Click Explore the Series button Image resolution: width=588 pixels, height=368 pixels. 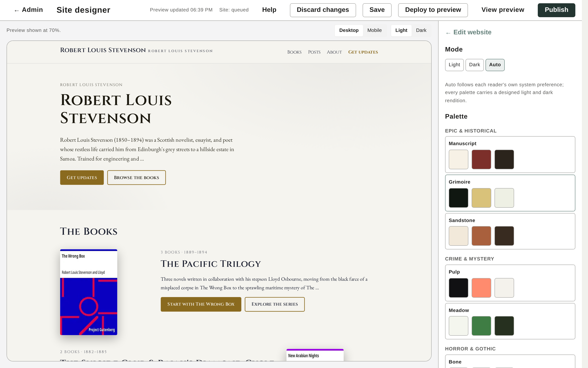(275, 304)
